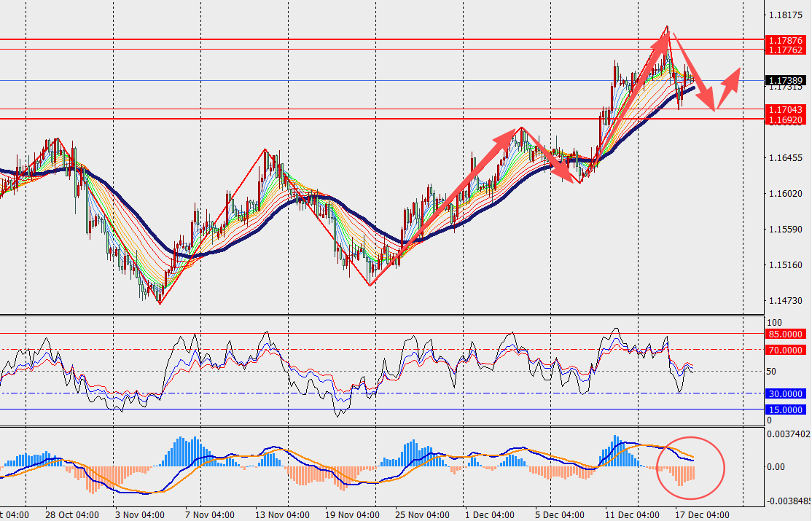812x521 pixels.
Task: Select the 1.14730 price axis value
Action: pos(785,301)
